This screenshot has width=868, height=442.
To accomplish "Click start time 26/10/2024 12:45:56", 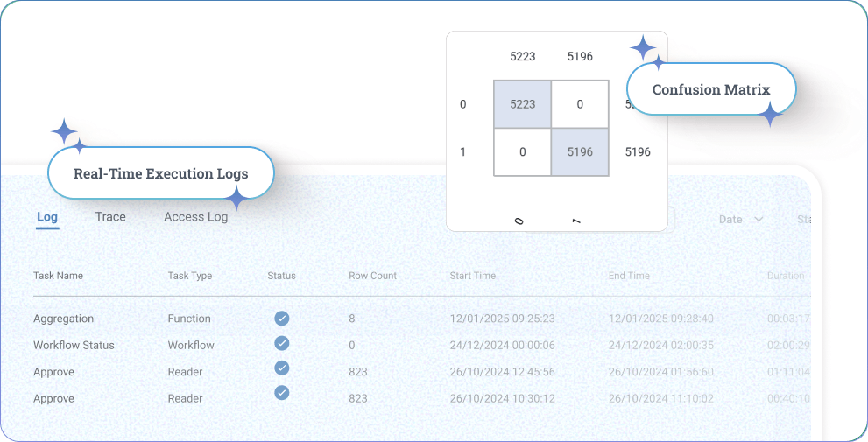I will 502,372.
